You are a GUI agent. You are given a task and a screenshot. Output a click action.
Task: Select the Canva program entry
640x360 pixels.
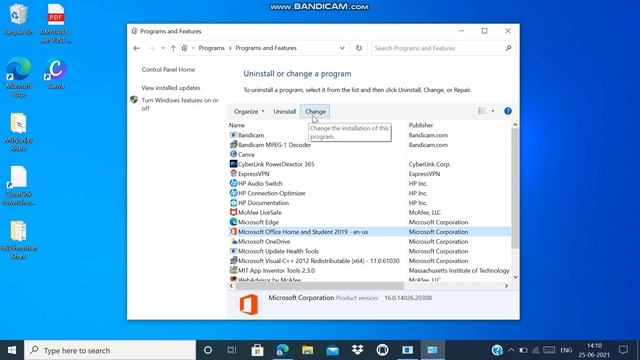pyautogui.click(x=242, y=155)
